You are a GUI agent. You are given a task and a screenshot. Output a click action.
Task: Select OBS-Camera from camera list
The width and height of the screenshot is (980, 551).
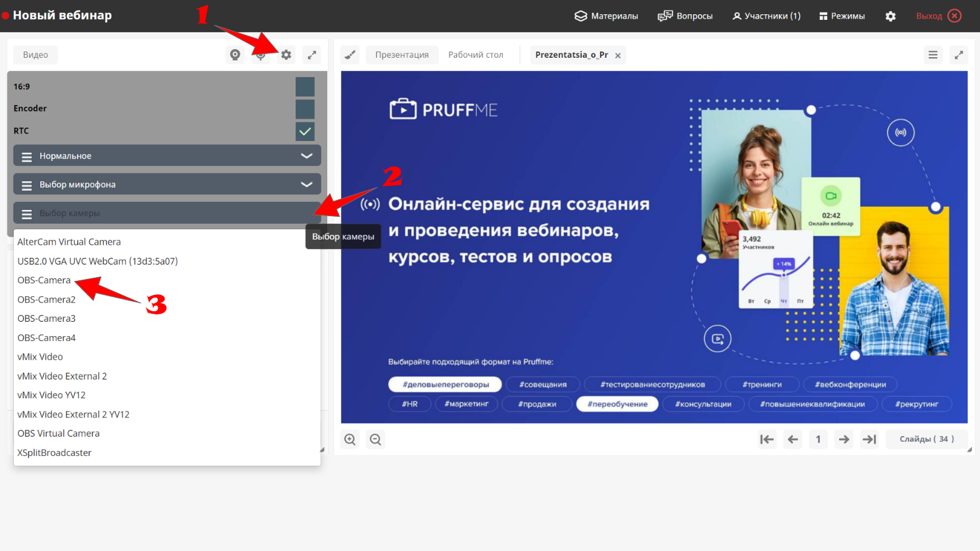click(167, 280)
